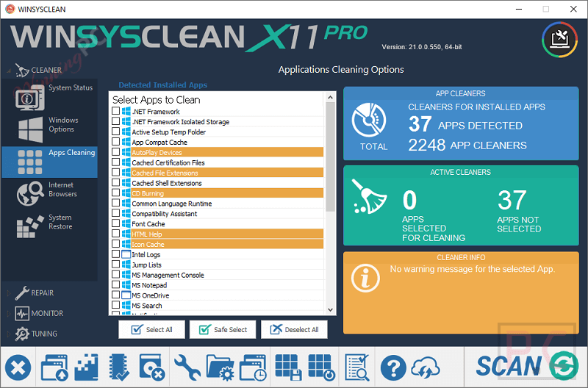Click window with clock scheduler icon
This screenshot has height=388, width=588.
point(253,367)
